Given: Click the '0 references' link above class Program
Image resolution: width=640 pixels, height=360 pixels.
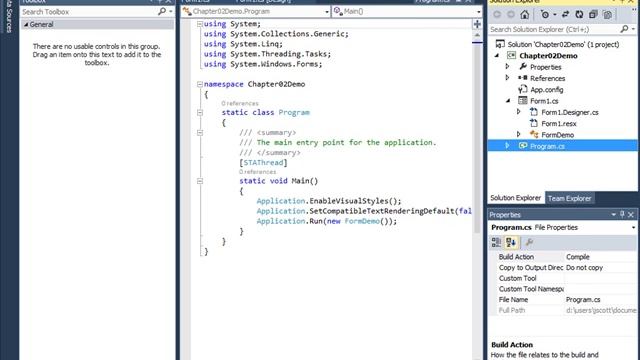Looking at the screenshot, I should pos(240,103).
